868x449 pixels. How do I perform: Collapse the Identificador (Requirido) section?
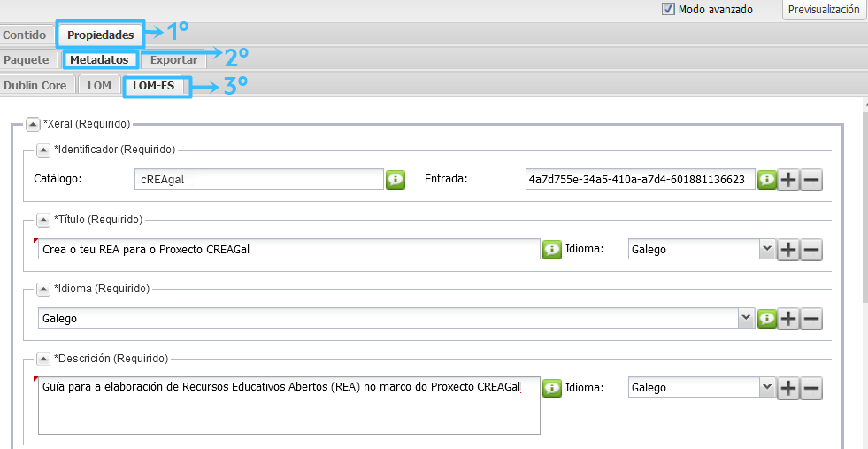(x=43, y=150)
